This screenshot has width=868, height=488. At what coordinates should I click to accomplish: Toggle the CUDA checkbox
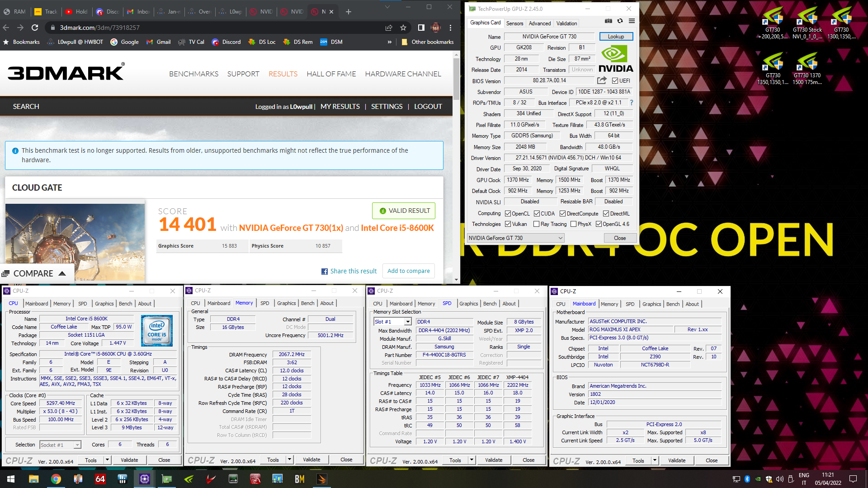(537, 214)
